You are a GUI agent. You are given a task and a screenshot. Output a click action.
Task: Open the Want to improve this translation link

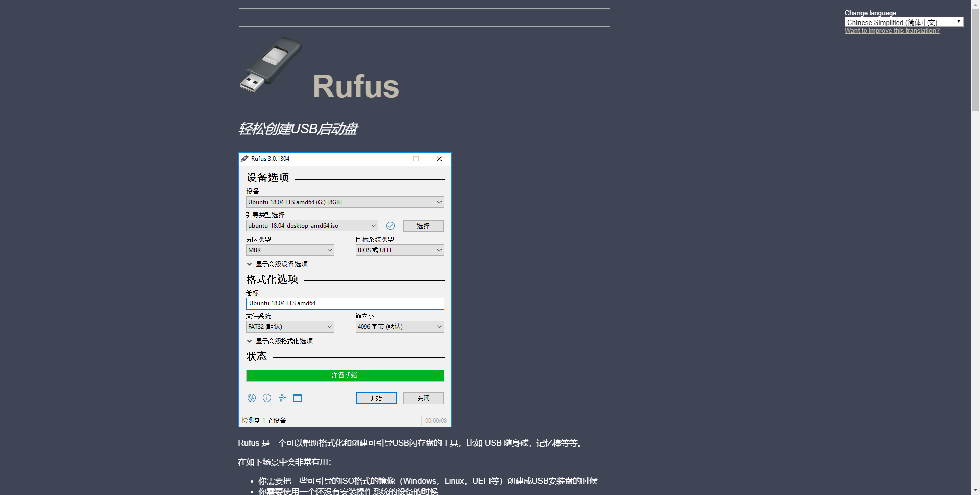tap(892, 30)
